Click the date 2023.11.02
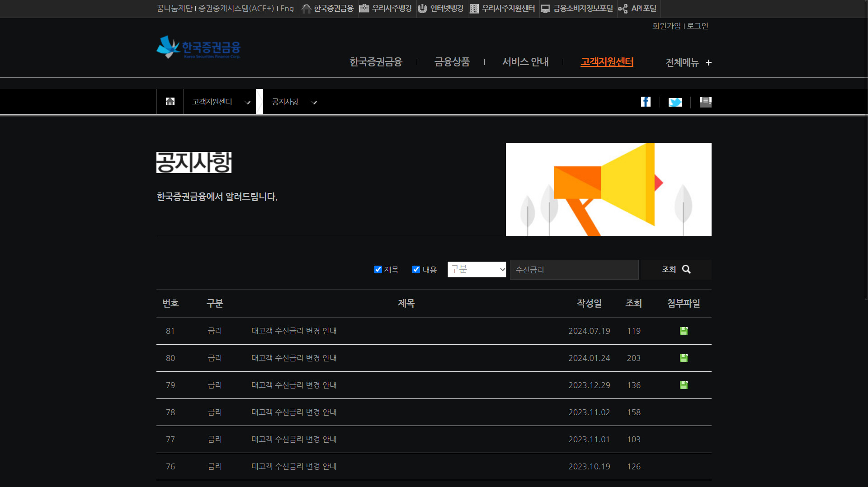868x487 pixels. point(589,412)
